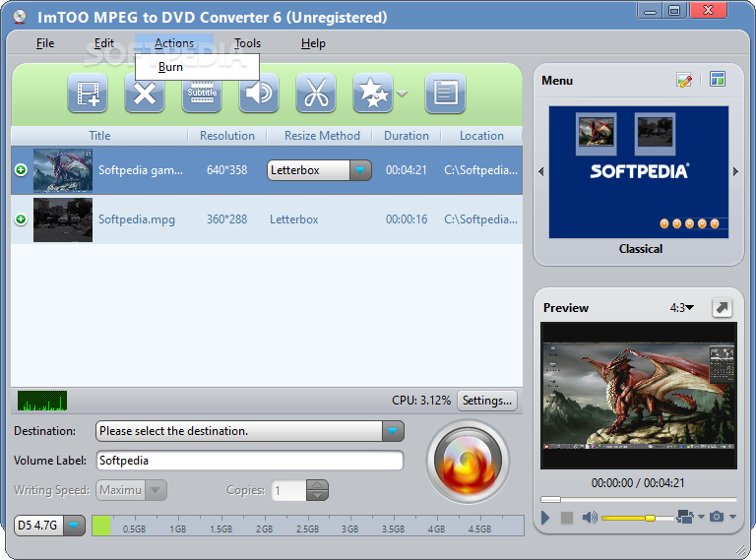756x560 pixels.
Task: Expand the Effects tool dropdown arrow
Action: click(x=402, y=93)
